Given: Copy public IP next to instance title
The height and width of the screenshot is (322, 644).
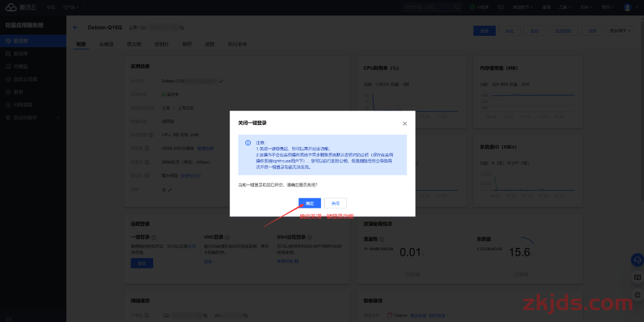Looking at the screenshot, I should [182, 28].
